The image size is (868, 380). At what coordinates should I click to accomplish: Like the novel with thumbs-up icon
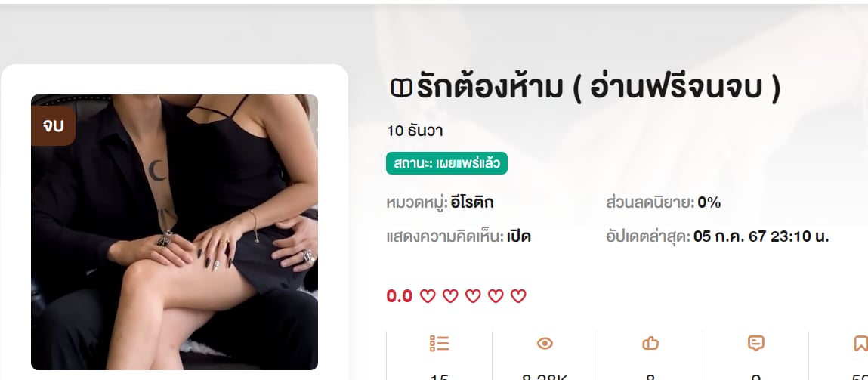(650, 344)
